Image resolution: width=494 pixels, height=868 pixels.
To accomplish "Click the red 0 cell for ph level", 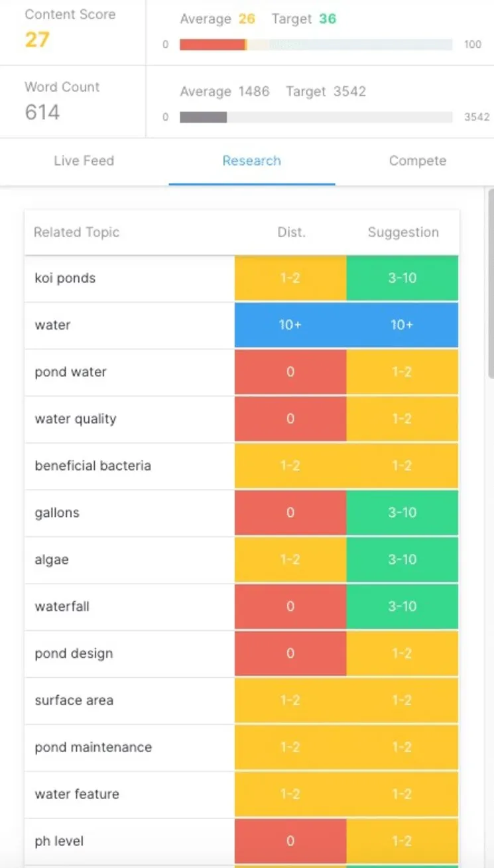I will pyautogui.click(x=290, y=841).
